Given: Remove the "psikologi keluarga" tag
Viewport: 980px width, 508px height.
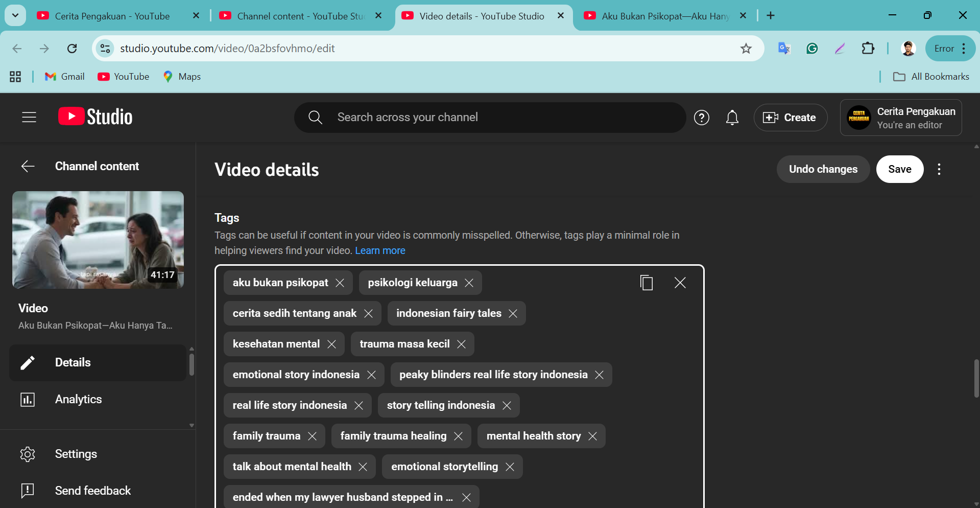Looking at the screenshot, I should 469,283.
